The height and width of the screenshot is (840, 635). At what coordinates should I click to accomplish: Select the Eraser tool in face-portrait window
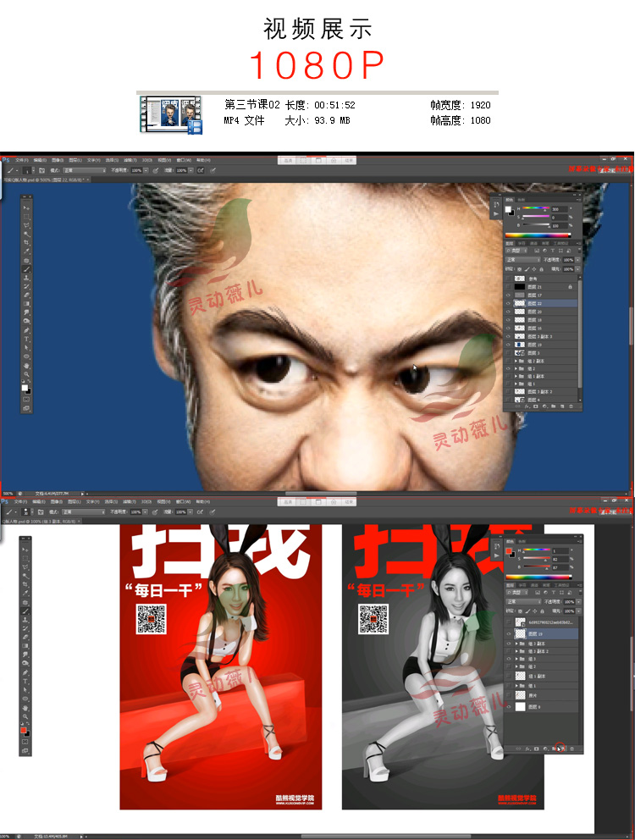coord(26,296)
